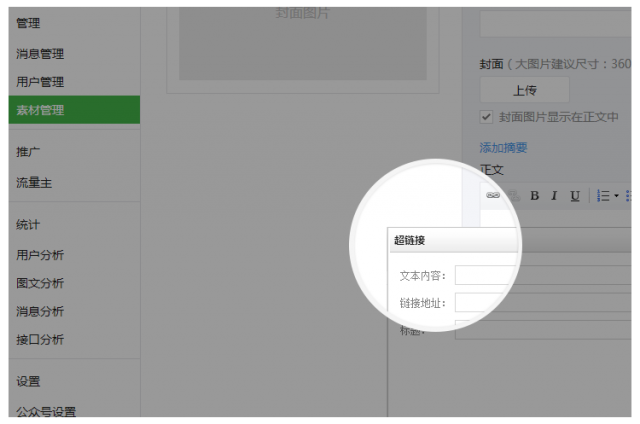Open the ordered list style dropdown arrow
This screenshot has height=424, width=640.
pos(616,196)
